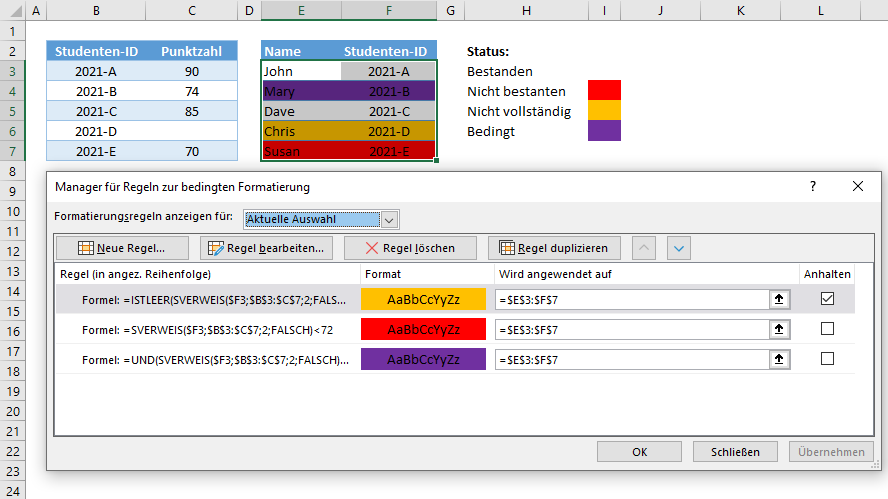888x499 pixels.
Task: Move the rule up with the up arrow
Action: (x=644, y=248)
